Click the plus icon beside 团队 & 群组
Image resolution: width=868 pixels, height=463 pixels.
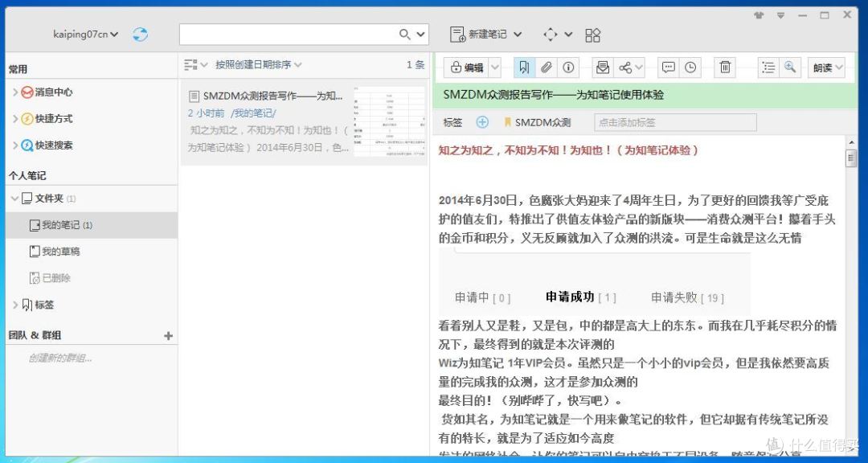click(x=168, y=336)
